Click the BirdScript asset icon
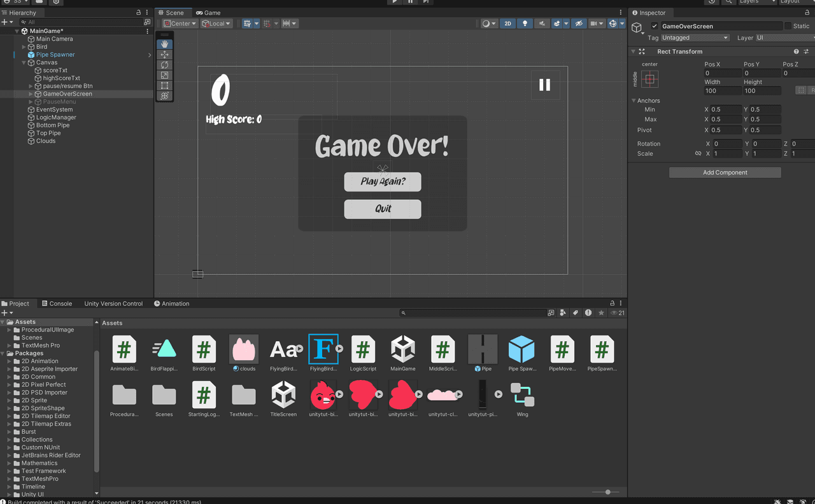Screen dimensions: 815x504 point(204,349)
